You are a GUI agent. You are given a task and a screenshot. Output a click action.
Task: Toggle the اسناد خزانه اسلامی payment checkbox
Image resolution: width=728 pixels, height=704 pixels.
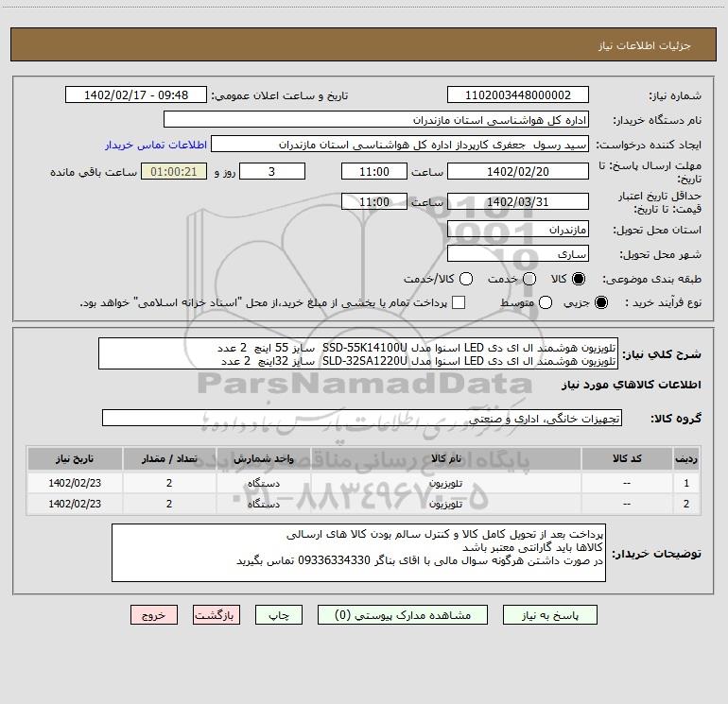point(459,302)
